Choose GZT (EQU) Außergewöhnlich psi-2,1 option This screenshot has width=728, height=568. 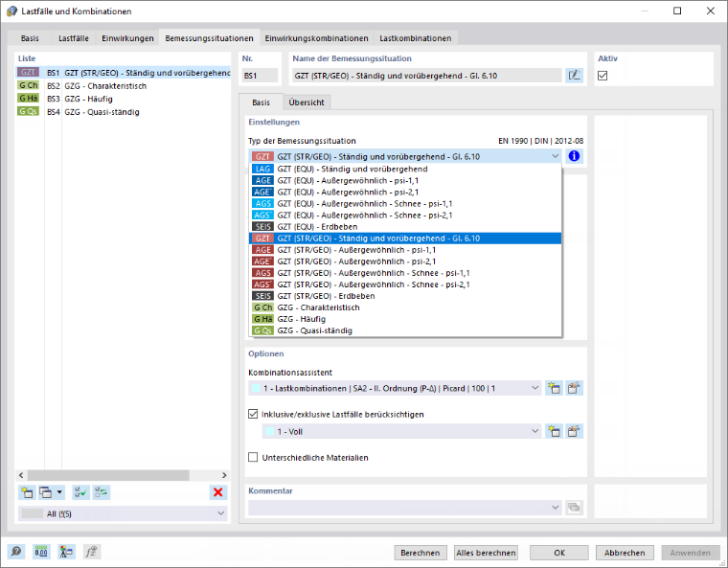[x=405, y=193]
